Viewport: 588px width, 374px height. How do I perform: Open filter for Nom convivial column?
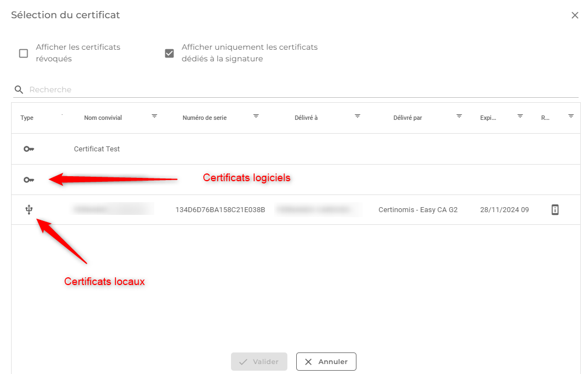pos(154,116)
